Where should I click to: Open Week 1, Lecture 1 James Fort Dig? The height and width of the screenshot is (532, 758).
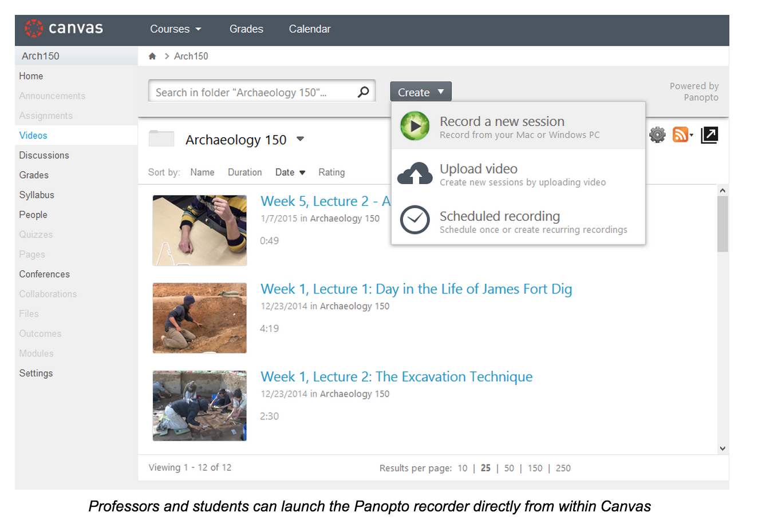(416, 289)
